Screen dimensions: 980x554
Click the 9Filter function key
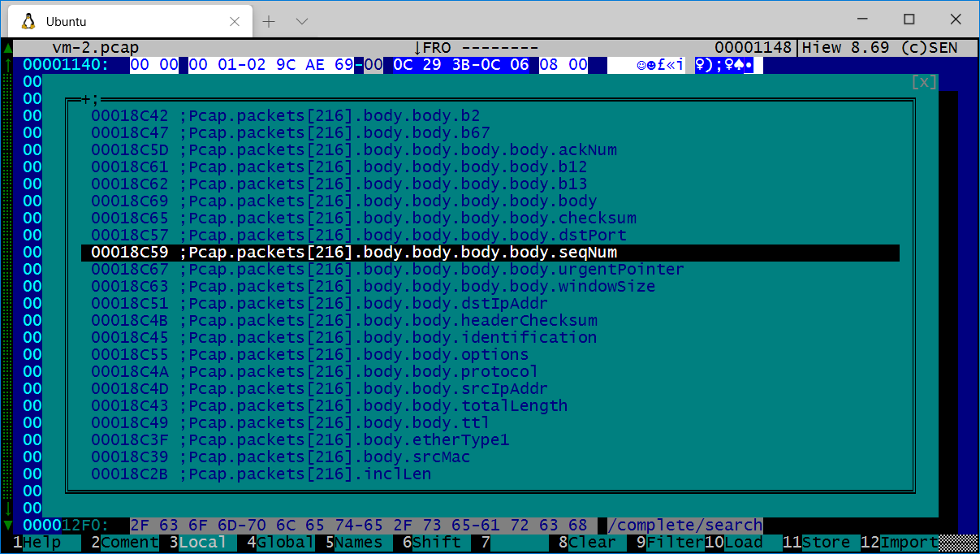[671, 543]
